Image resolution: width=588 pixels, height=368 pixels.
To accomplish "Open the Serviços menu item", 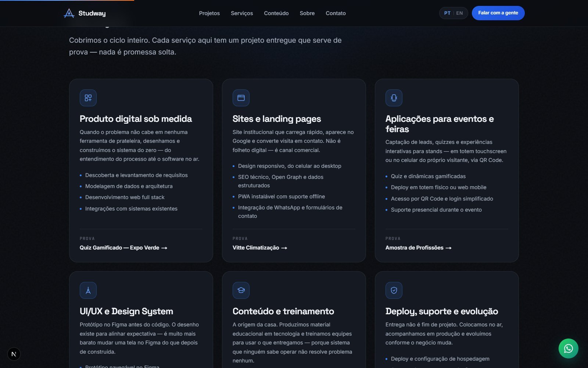I will tap(242, 13).
